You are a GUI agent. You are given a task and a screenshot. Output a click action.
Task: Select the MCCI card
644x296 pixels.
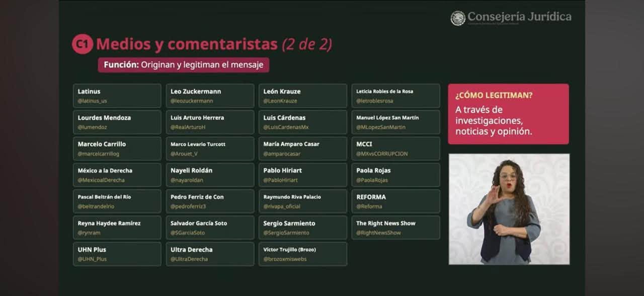click(x=396, y=149)
